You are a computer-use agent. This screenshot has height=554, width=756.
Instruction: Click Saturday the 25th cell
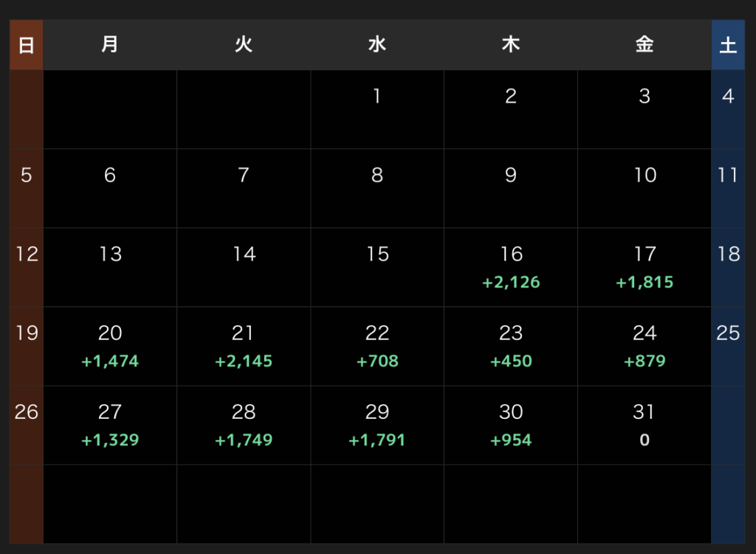click(728, 346)
